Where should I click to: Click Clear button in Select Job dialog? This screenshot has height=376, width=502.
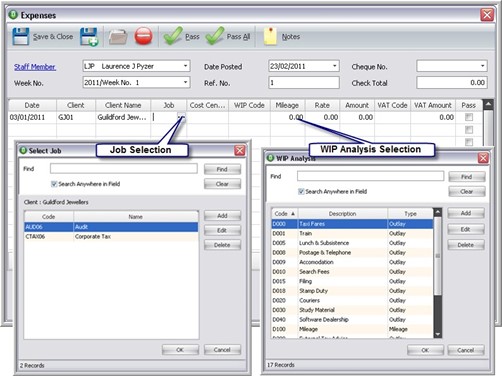tap(222, 184)
